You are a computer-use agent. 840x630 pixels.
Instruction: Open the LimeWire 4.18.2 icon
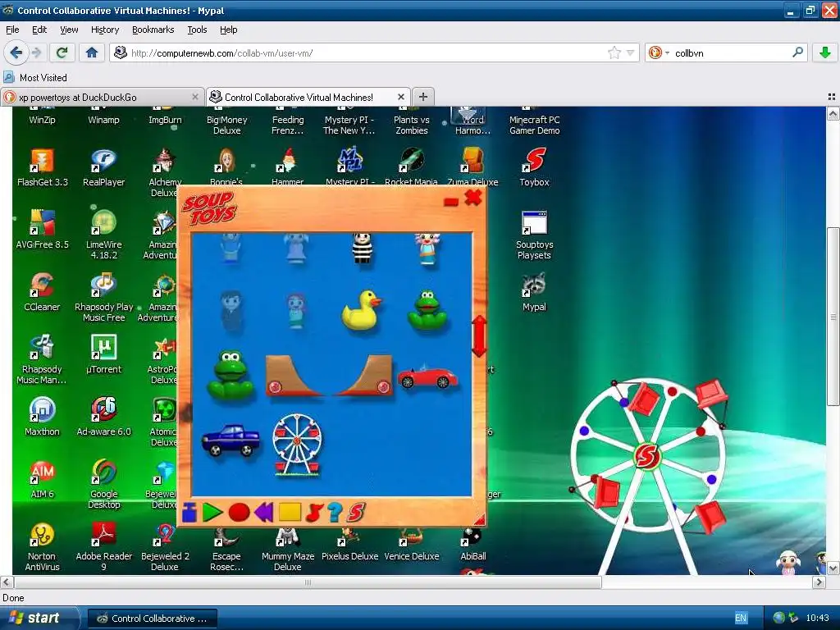[103, 235]
